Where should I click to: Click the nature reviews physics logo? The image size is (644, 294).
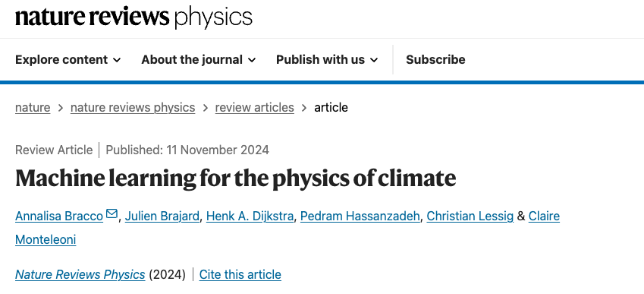tap(134, 17)
